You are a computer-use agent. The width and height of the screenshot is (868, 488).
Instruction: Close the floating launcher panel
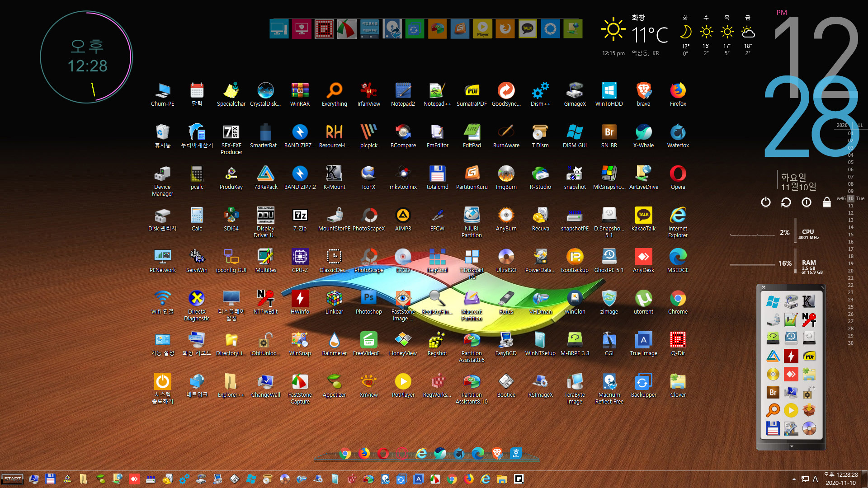[764, 287]
